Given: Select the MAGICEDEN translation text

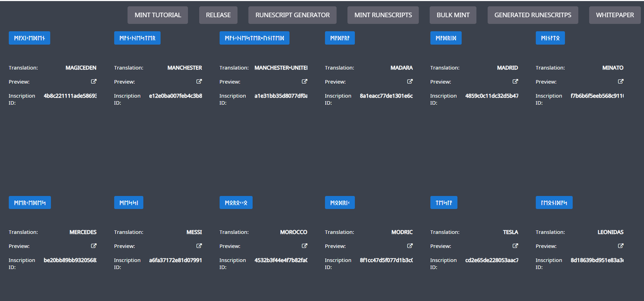Looking at the screenshot, I should (x=81, y=68).
